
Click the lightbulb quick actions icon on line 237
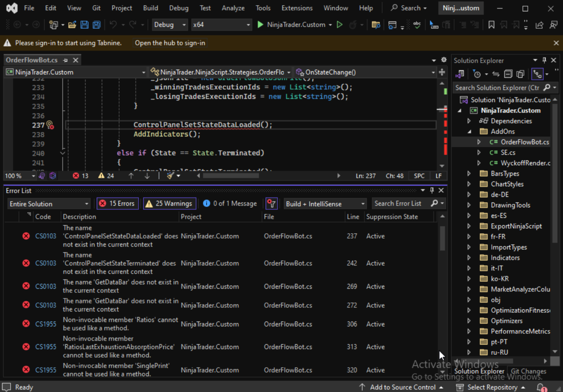point(50,125)
